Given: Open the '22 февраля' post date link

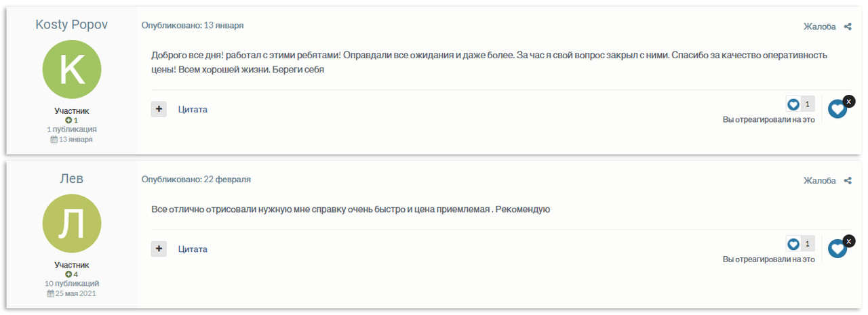Looking at the screenshot, I should point(227,180).
